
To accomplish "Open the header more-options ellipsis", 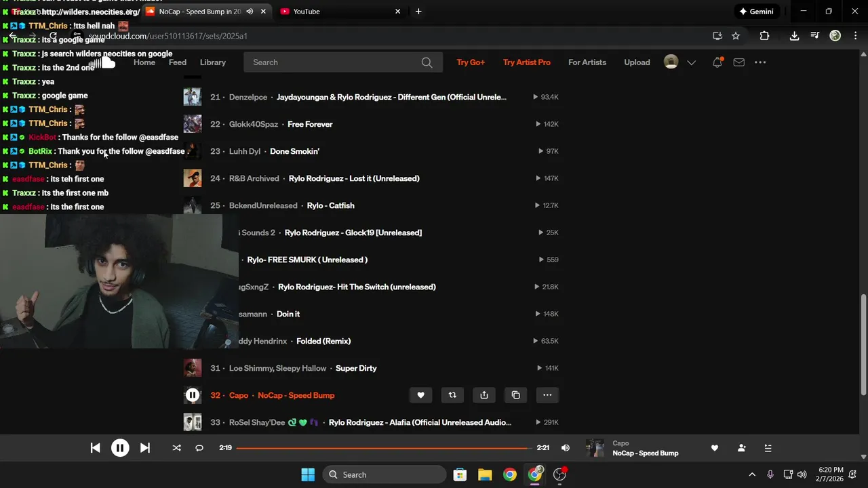I will pyautogui.click(x=760, y=62).
